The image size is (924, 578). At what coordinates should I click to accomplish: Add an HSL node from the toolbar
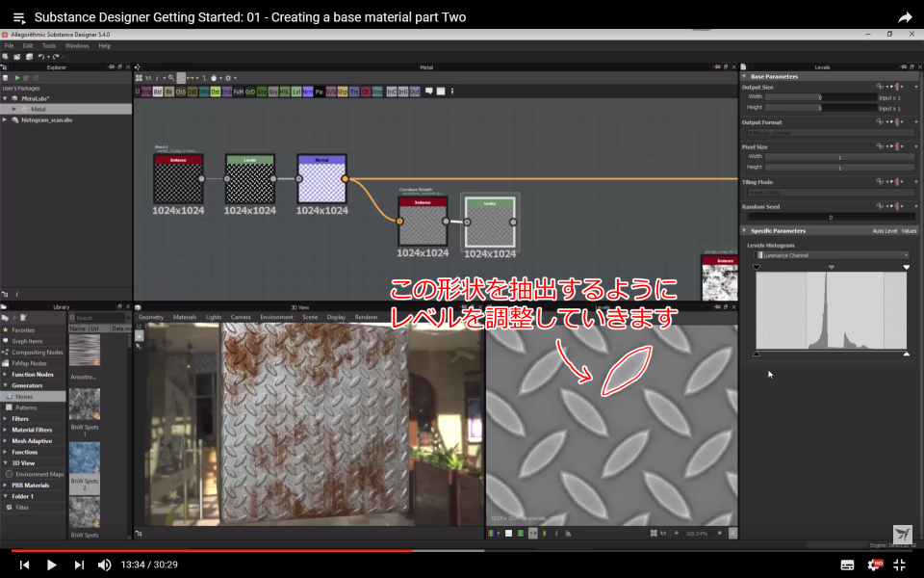[x=285, y=92]
